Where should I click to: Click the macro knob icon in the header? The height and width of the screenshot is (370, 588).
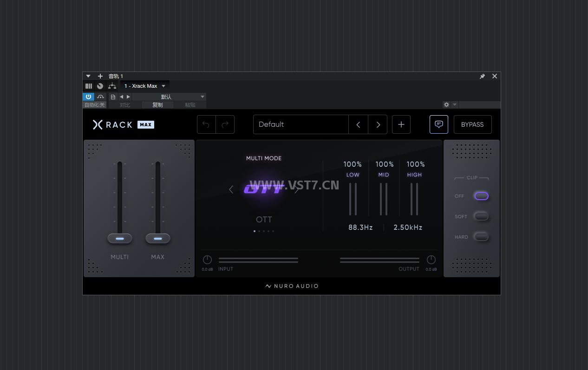pyautogui.click(x=100, y=86)
